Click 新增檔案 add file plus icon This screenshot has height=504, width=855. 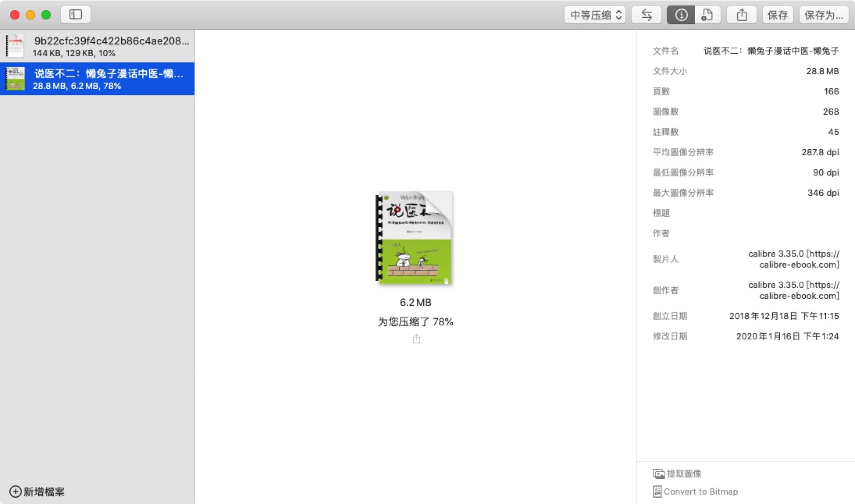pos(16,492)
